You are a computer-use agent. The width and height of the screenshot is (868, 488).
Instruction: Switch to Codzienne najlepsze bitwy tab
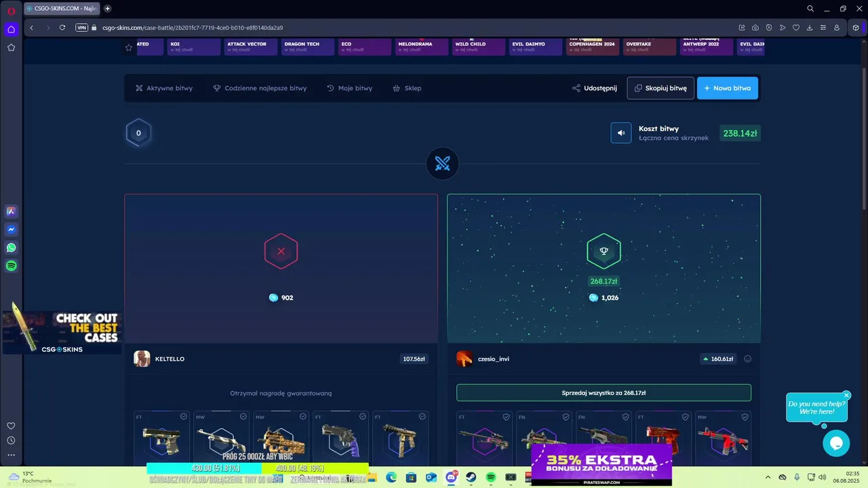(x=260, y=88)
